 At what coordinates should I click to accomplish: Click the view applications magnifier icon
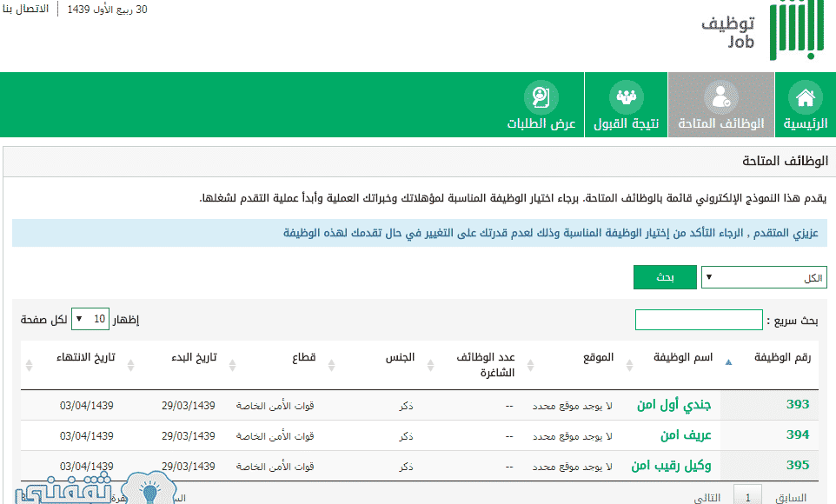tap(541, 97)
